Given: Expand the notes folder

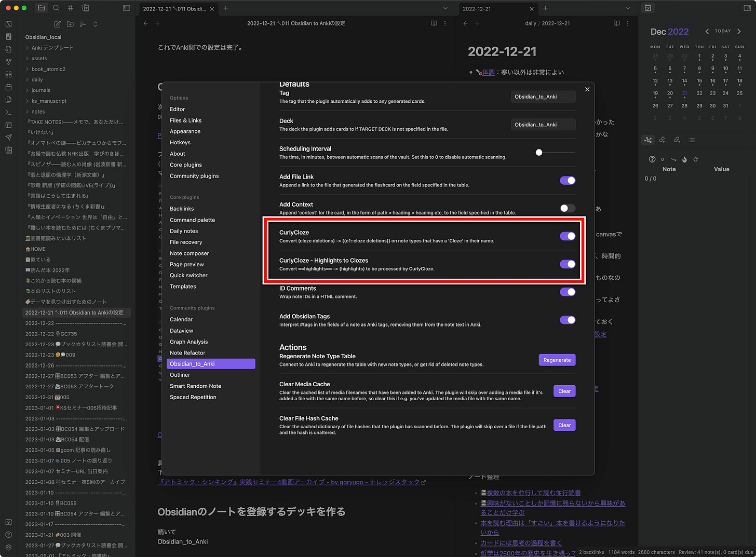Looking at the screenshot, I should 38,112.
